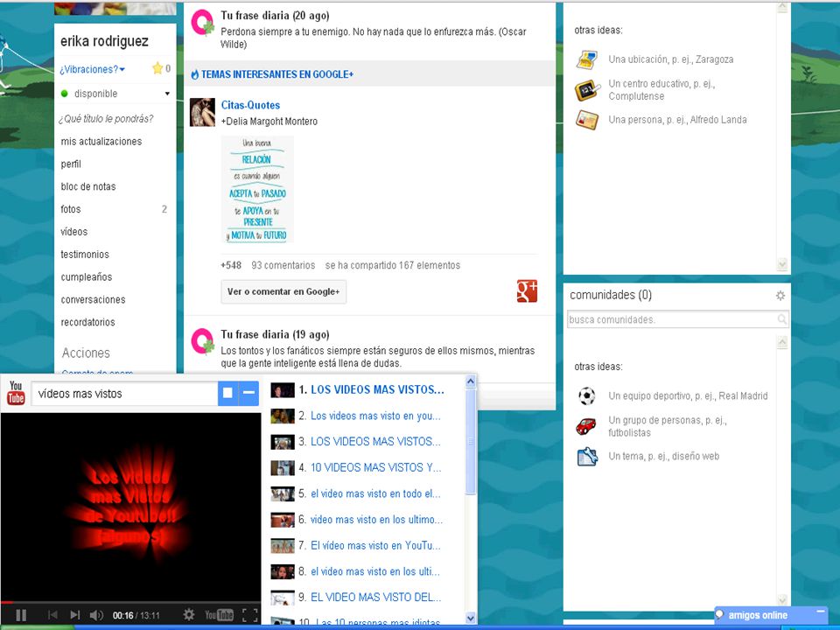Play video 2 Los videos mas visto en you...

tap(375, 416)
